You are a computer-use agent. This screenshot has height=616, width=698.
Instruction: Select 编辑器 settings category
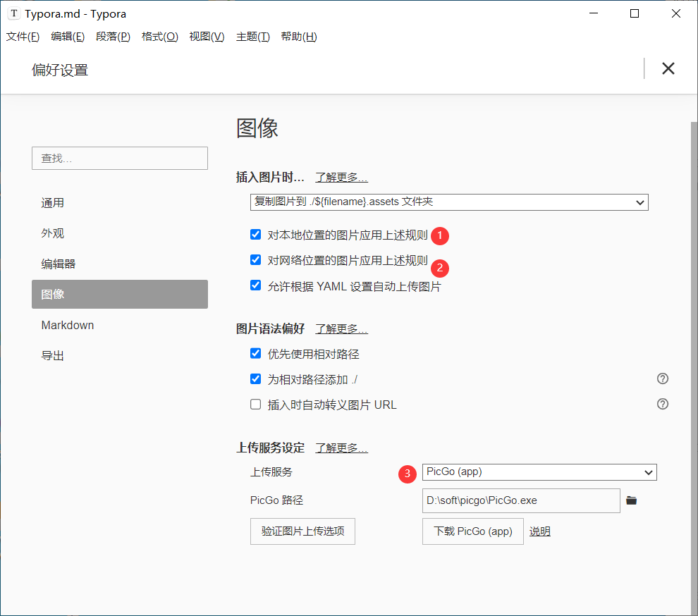120,264
